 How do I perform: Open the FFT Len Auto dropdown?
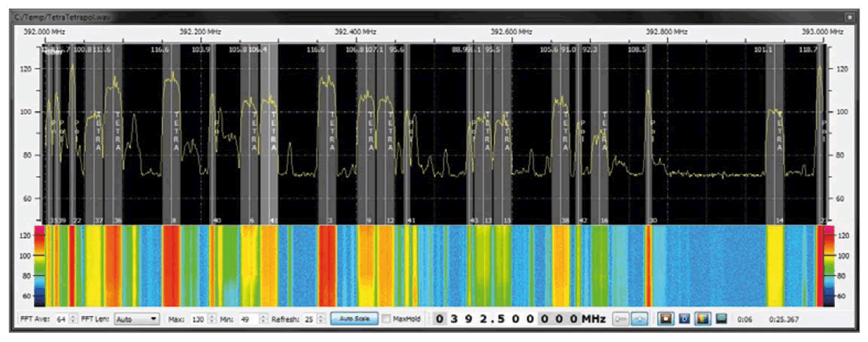point(137,319)
